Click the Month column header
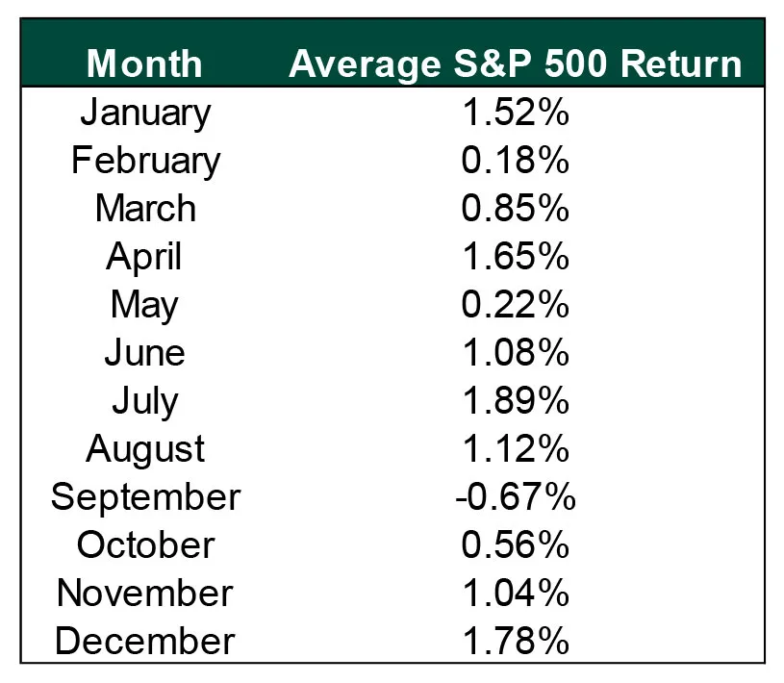Screen dimensions: 784x683 pyautogui.click(x=144, y=63)
